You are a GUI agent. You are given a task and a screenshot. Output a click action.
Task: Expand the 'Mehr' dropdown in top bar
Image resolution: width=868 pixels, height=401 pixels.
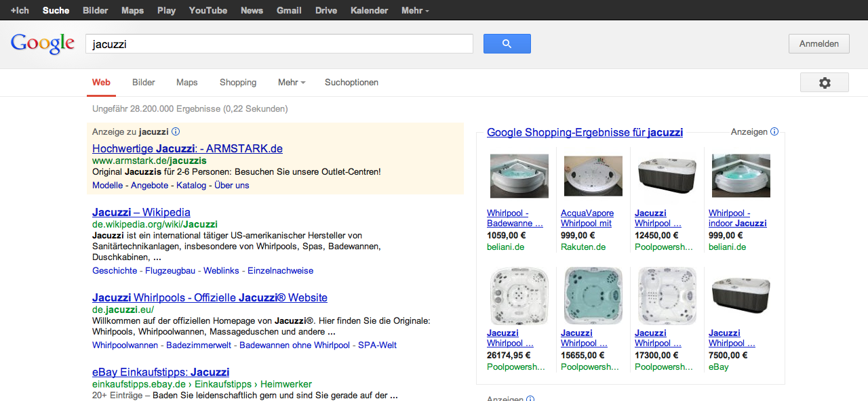pyautogui.click(x=415, y=11)
